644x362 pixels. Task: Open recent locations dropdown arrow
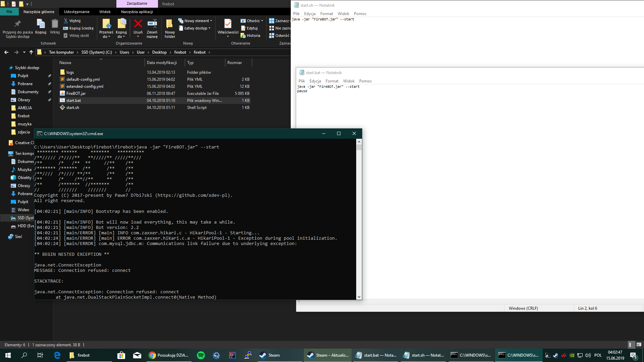pyautogui.click(x=24, y=52)
